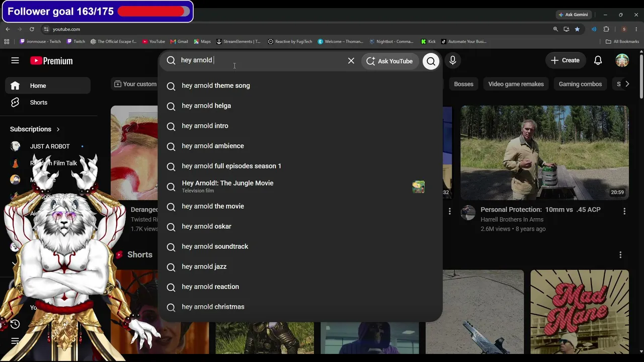644x362 pixels.
Task: Open the Ask Gemini button
Action: pos(573,15)
